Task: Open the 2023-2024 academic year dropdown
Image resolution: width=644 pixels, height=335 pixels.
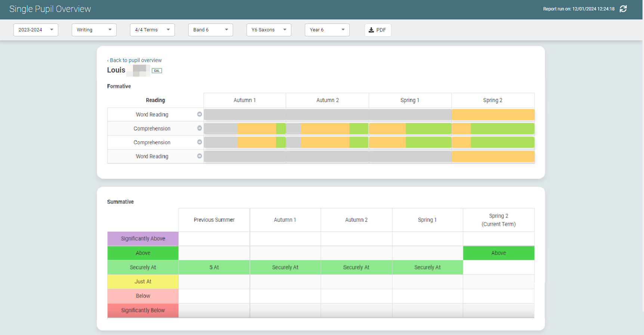Action: pos(36,30)
